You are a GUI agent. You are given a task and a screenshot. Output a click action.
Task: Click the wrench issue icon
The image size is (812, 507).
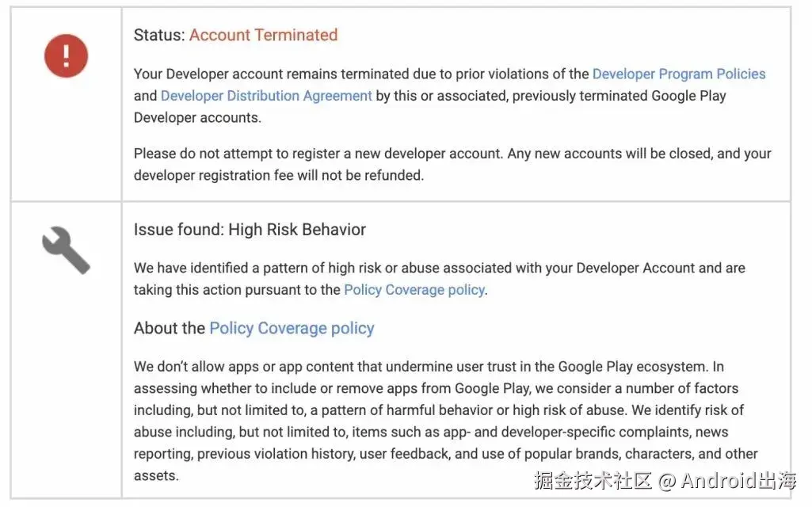pos(66,250)
